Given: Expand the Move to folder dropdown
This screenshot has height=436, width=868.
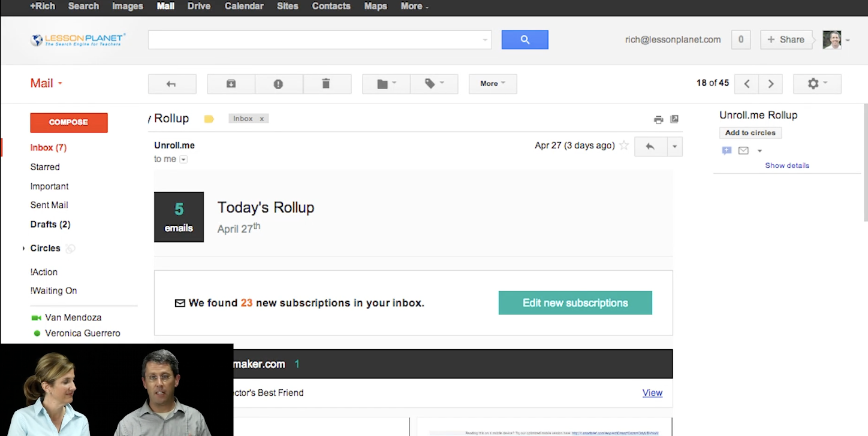Looking at the screenshot, I should pyautogui.click(x=385, y=84).
